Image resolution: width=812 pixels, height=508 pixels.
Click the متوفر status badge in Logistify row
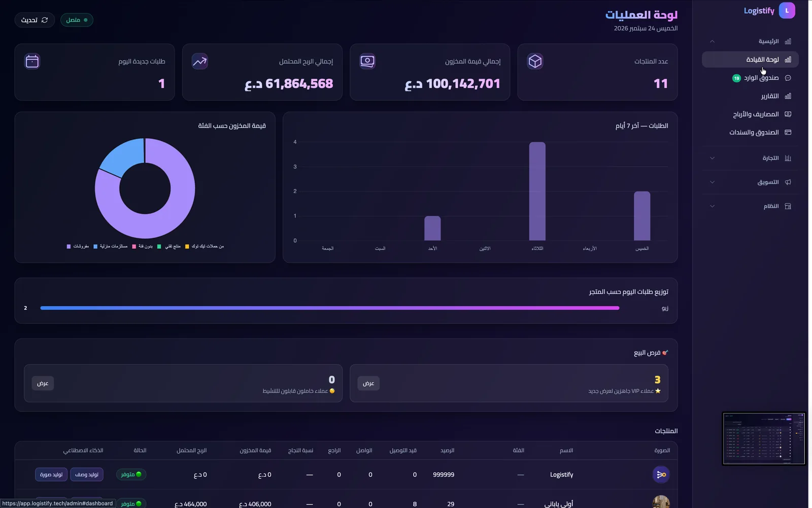coord(131,474)
